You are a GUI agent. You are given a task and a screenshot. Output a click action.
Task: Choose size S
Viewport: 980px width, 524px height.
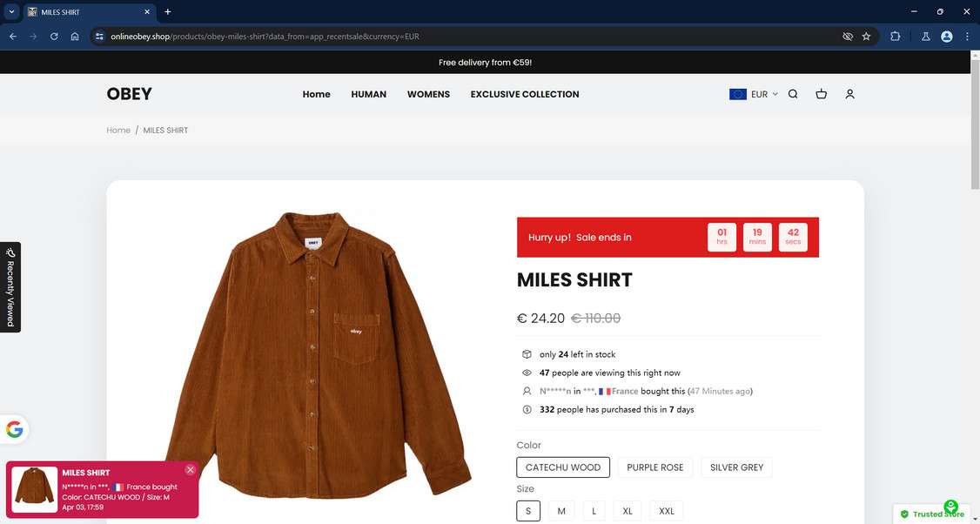(528, 511)
